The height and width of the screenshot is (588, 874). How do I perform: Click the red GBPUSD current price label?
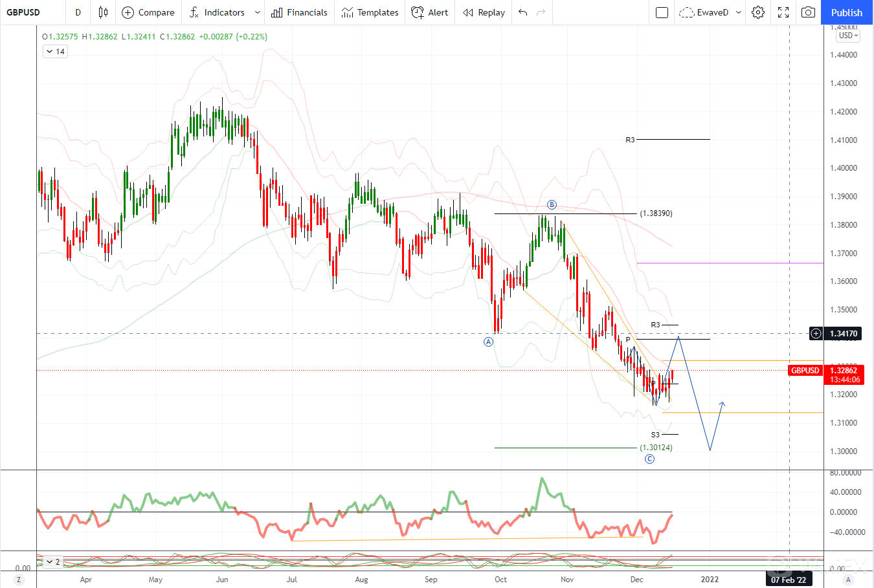(805, 371)
